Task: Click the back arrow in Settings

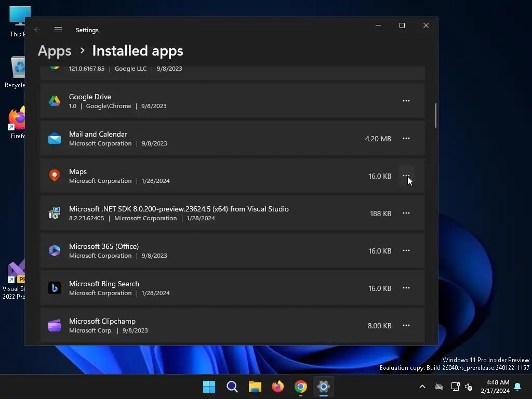Action: [37, 30]
